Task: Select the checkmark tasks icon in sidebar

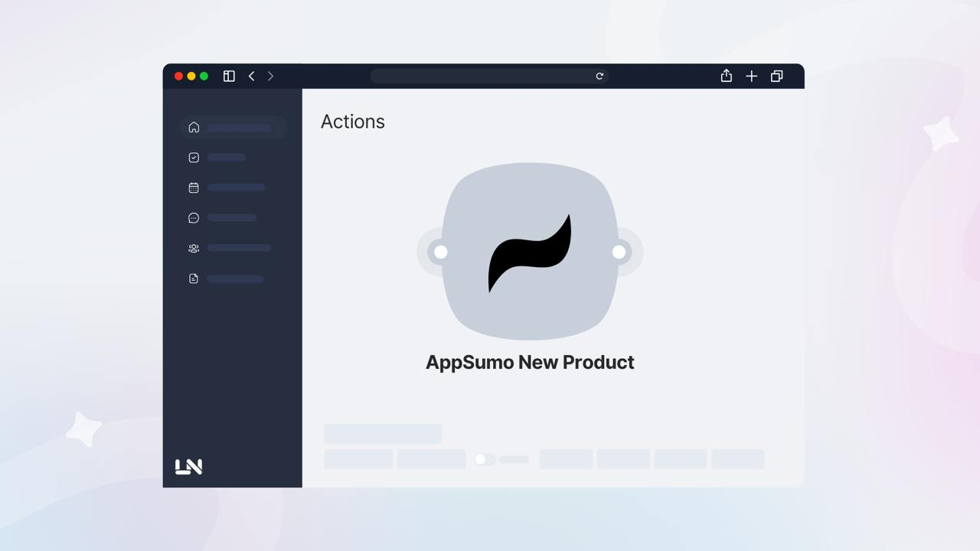Action: click(x=194, y=158)
